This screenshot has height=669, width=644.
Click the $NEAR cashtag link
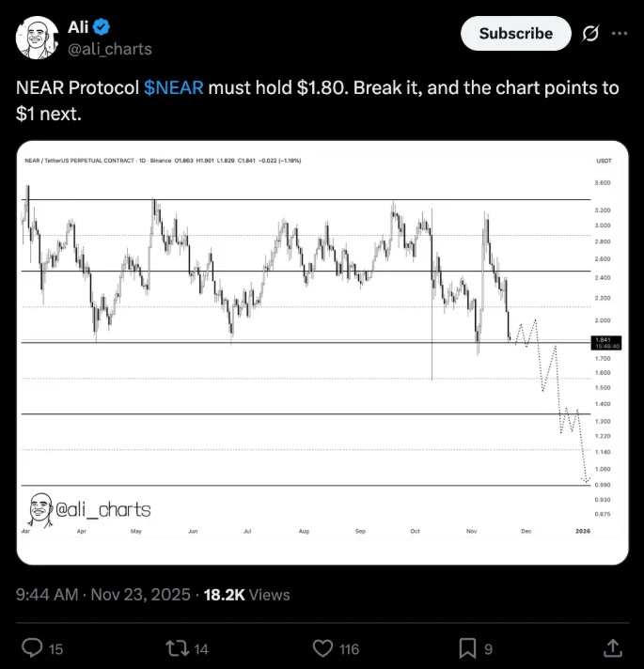tap(173, 88)
